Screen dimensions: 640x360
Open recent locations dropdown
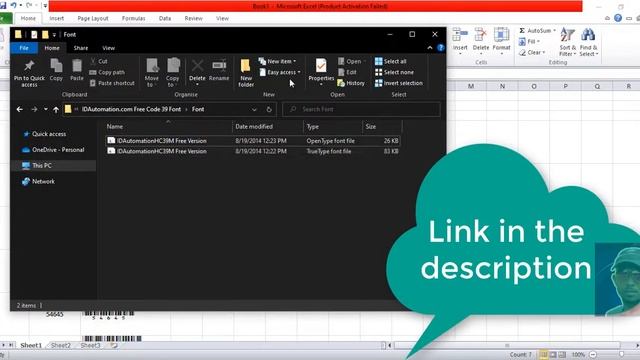coord(46,109)
